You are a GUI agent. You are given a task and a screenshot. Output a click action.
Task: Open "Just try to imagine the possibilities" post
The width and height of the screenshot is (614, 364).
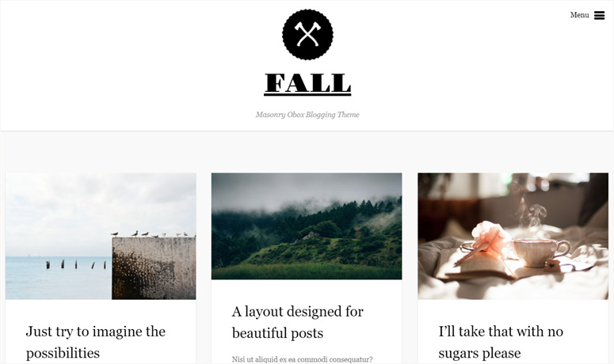[x=96, y=342]
